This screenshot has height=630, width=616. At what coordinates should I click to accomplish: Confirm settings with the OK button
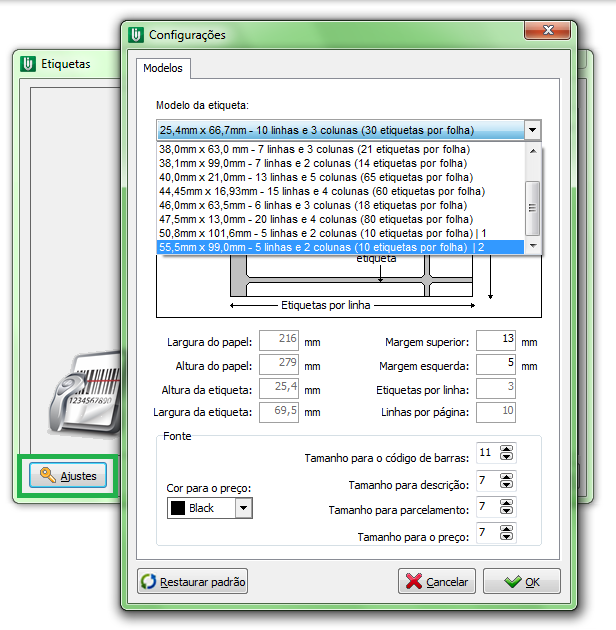click(521, 581)
